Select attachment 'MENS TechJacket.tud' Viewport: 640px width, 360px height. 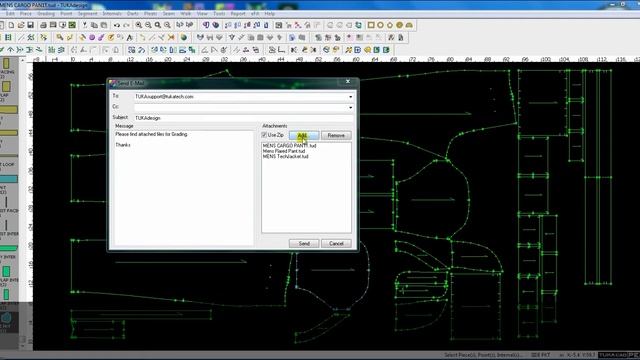pos(285,156)
